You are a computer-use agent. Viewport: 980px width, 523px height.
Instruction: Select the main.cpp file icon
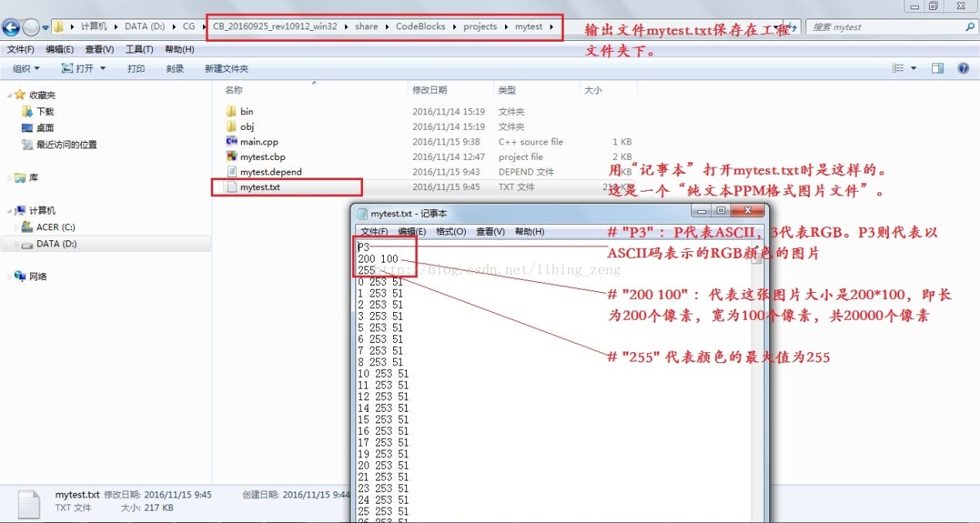tap(231, 141)
